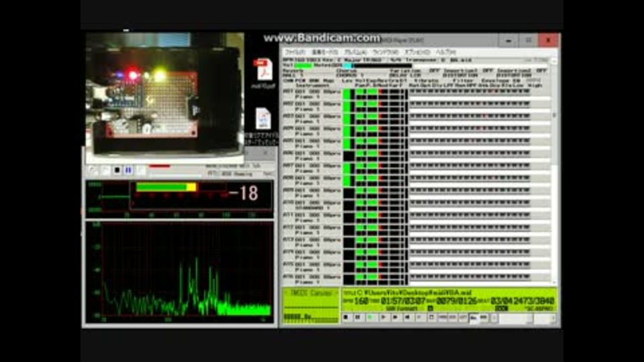Stop MIDI playback with the square stop button
The width and height of the screenshot is (644, 362).
346,317
